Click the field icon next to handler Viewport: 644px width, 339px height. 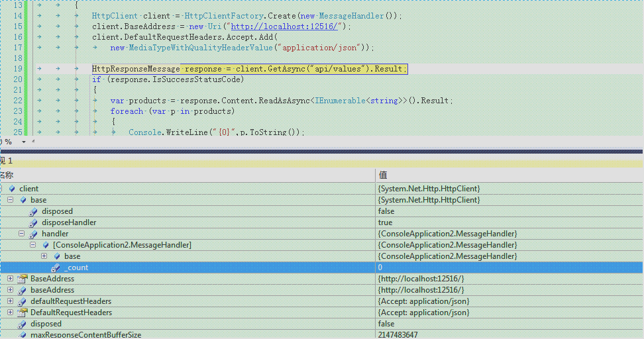pos(33,234)
